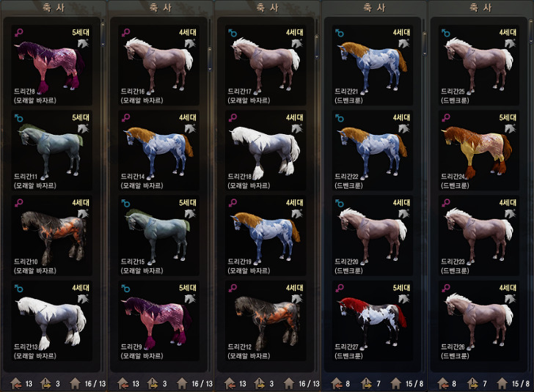Screen dimensions: 534x392
Task: Click the male gender icon on 드리간21 card
Action: pyautogui.click(x=340, y=33)
